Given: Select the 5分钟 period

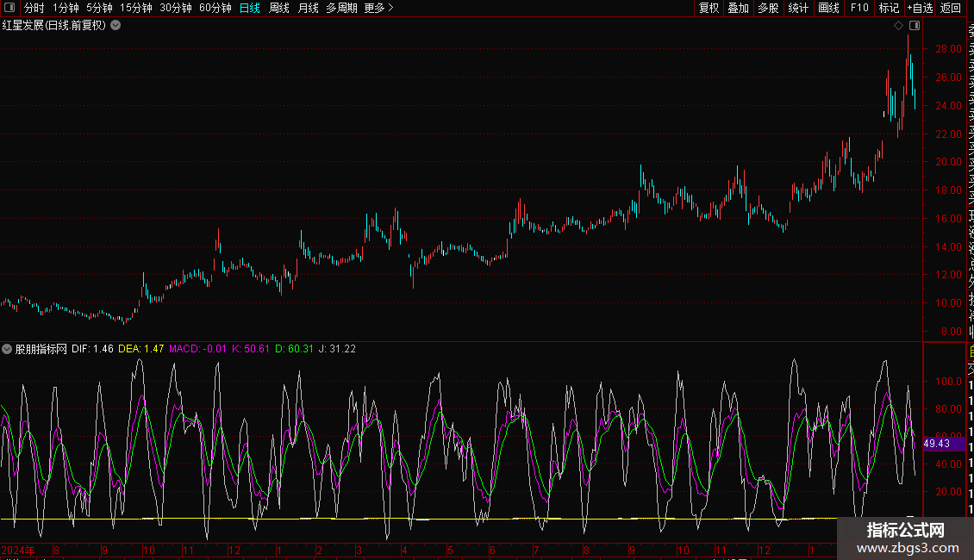Looking at the screenshot, I should [99, 8].
